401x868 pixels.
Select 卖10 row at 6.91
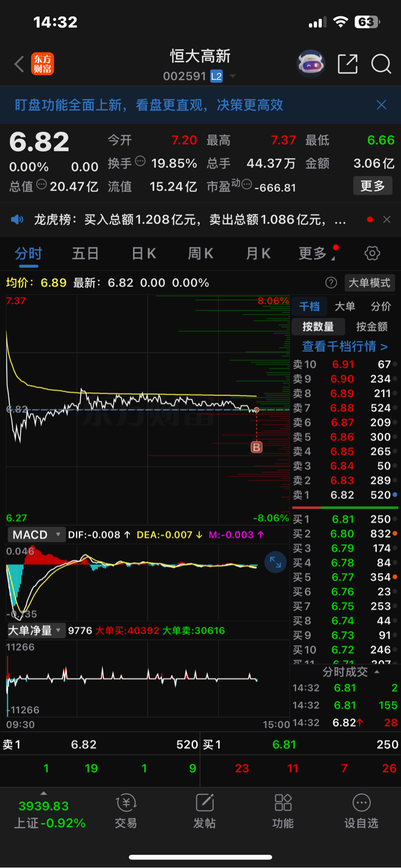(x=345, y=364)
